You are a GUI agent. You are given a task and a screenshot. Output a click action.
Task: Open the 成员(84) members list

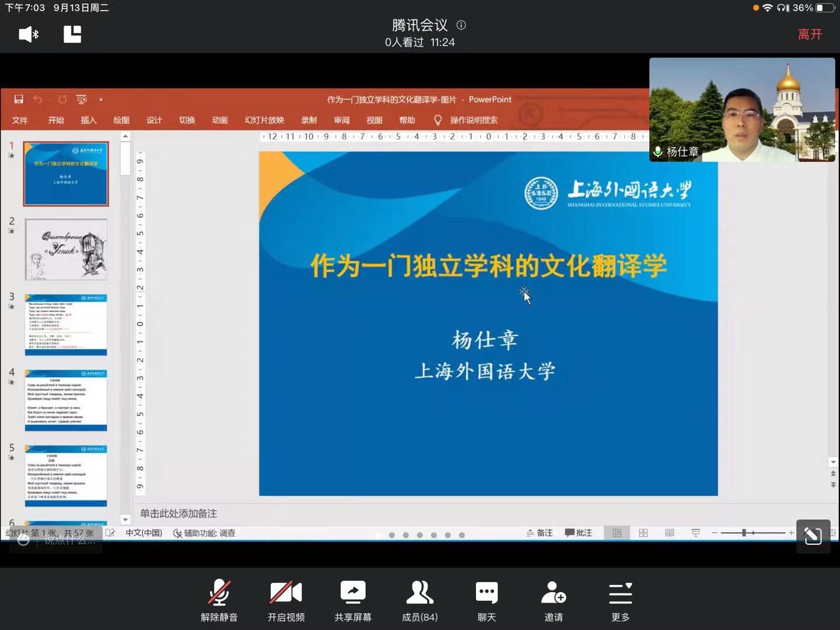click(419, 601)
